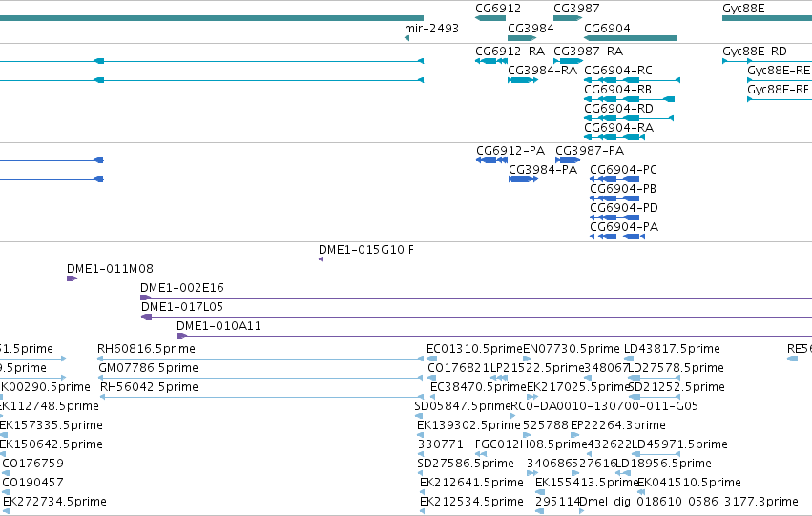
Task: Select EST EK212641.5prime
Action: coord(471,484)
